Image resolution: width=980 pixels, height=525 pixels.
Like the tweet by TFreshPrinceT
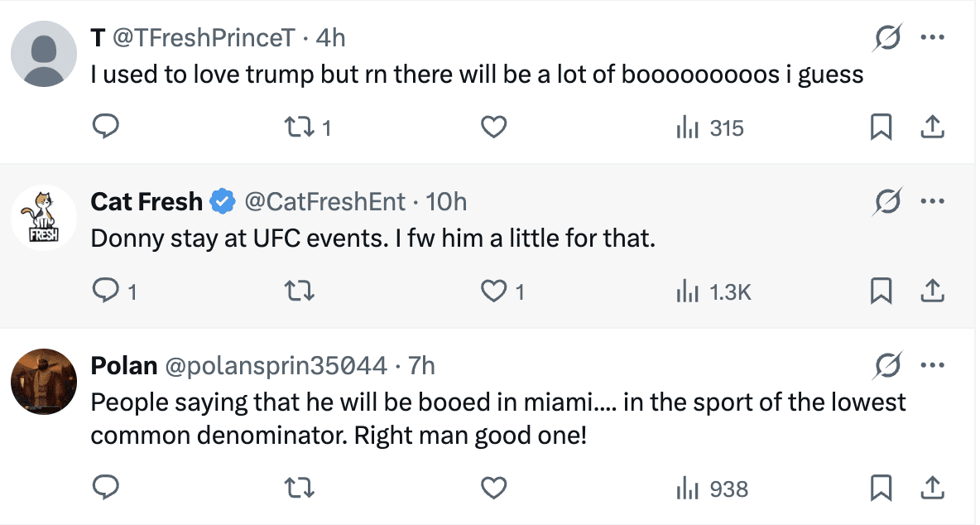493,128
